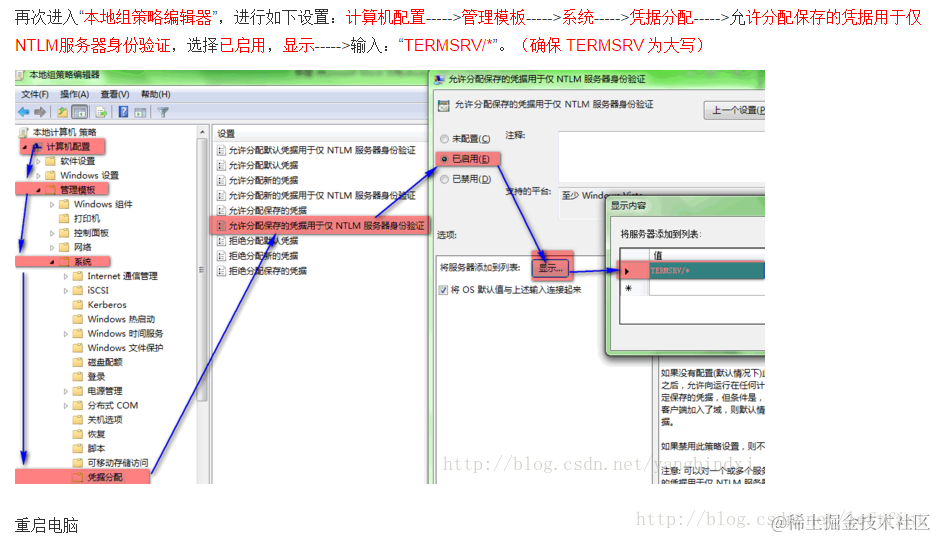Expand the Windows 组件 tree node
Image resolution: width=937 pixels, height=539 pixels.
(52, 204)
